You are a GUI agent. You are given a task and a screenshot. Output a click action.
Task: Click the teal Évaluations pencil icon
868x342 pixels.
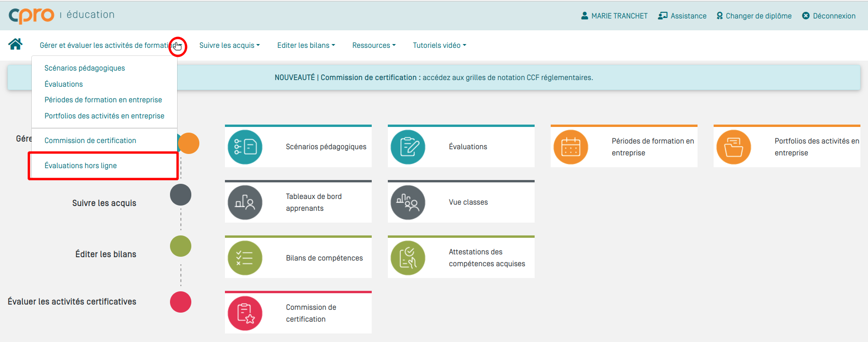408,147
